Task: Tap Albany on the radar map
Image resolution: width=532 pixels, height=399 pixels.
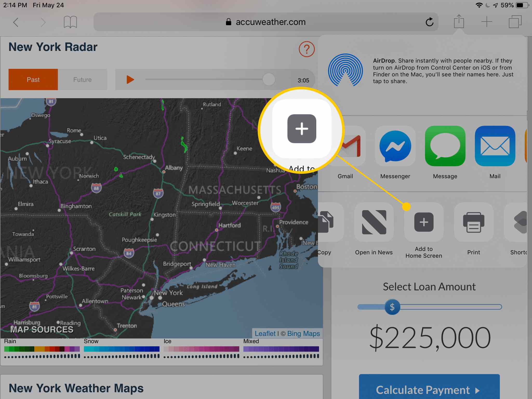Action: coord(174,168)
